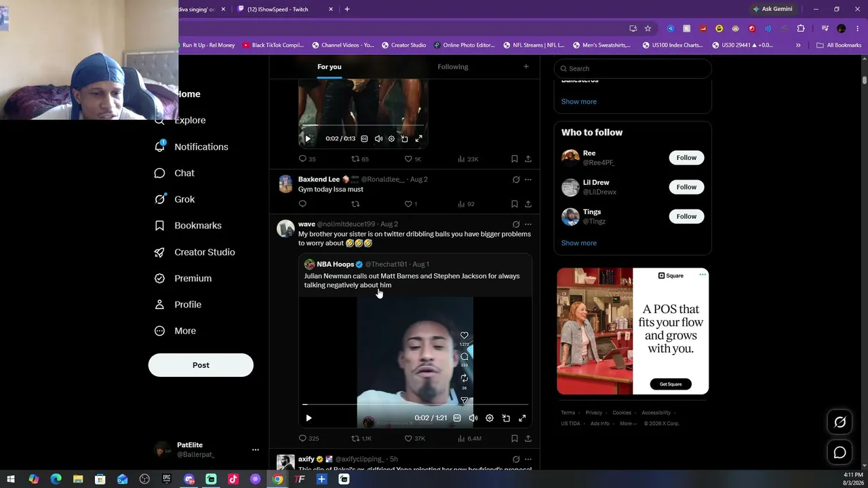Add a new timeline tab with plus
Screen dimensions: 868x488
pos(526,66)
